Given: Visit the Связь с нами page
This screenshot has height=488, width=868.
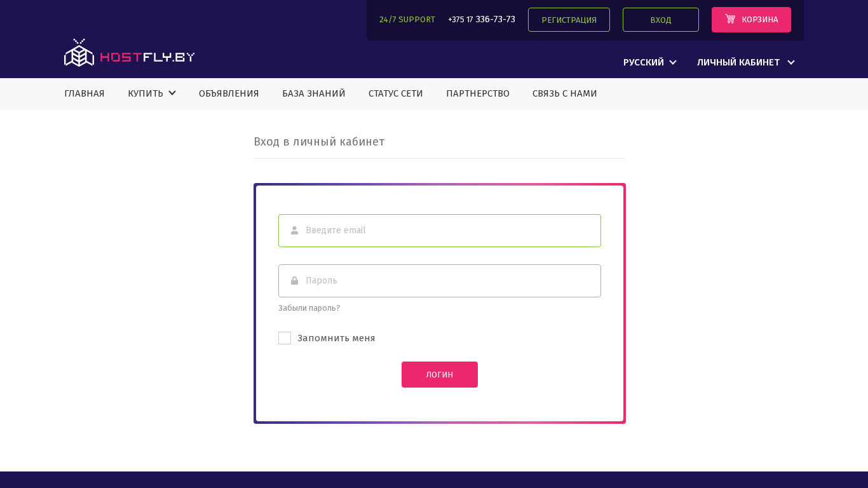Looking at the screenshot, I should point(565,93).
